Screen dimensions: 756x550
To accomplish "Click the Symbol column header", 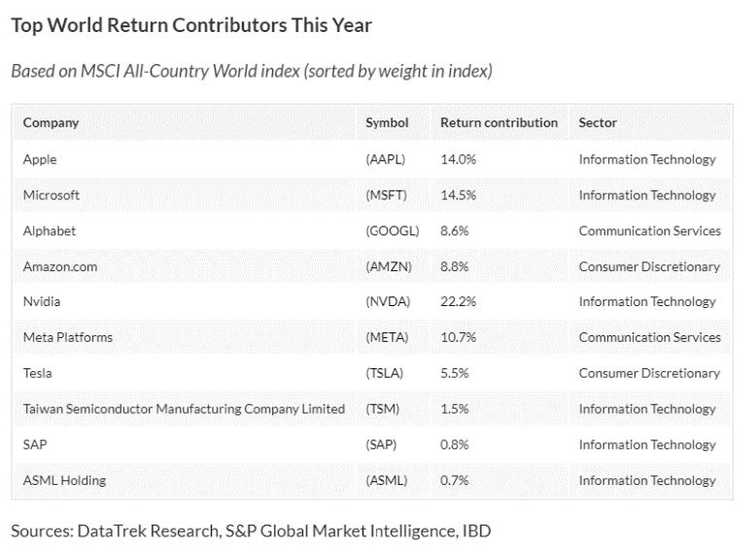I will coord(387,123).
